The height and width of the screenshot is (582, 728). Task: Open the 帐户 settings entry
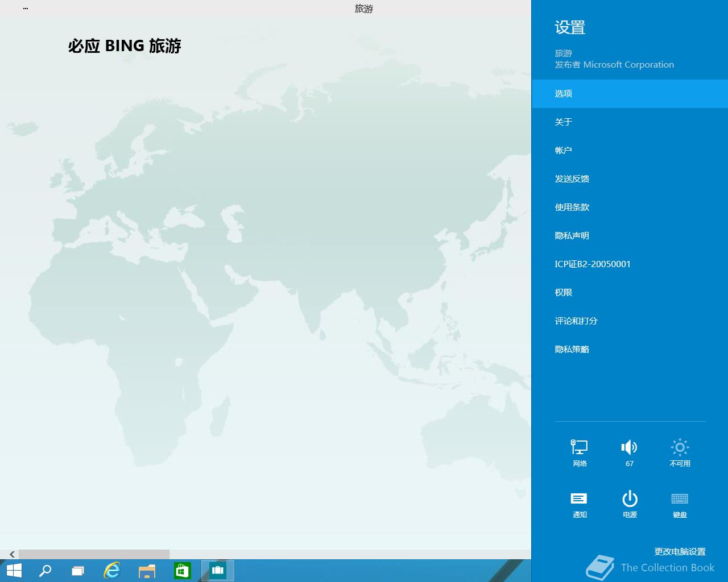(630, 151)
